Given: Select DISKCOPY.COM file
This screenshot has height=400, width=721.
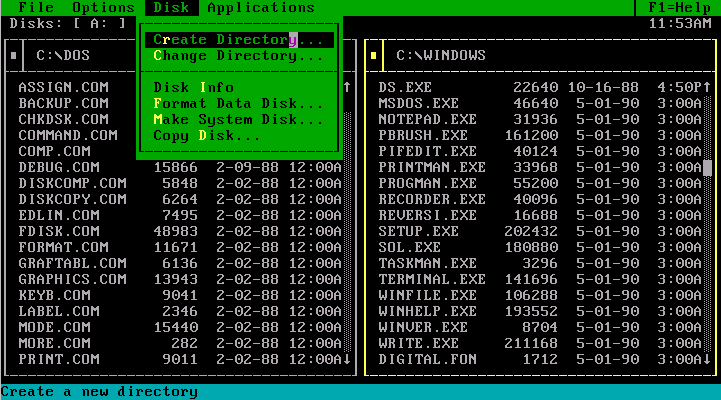Looking at the screenshot, I should point(181,200).
